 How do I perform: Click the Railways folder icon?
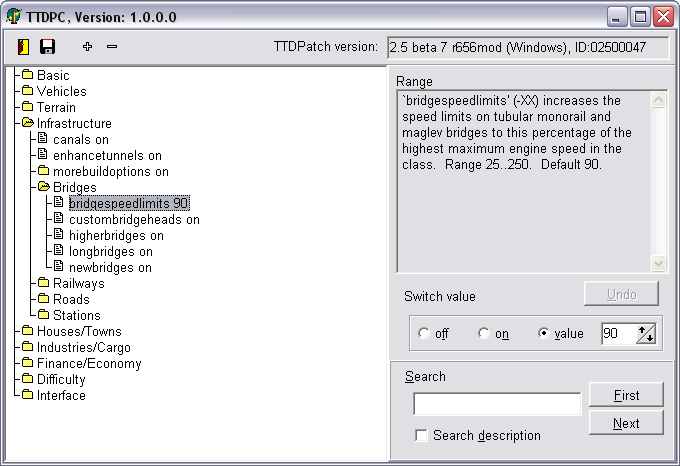coord(43,283)
